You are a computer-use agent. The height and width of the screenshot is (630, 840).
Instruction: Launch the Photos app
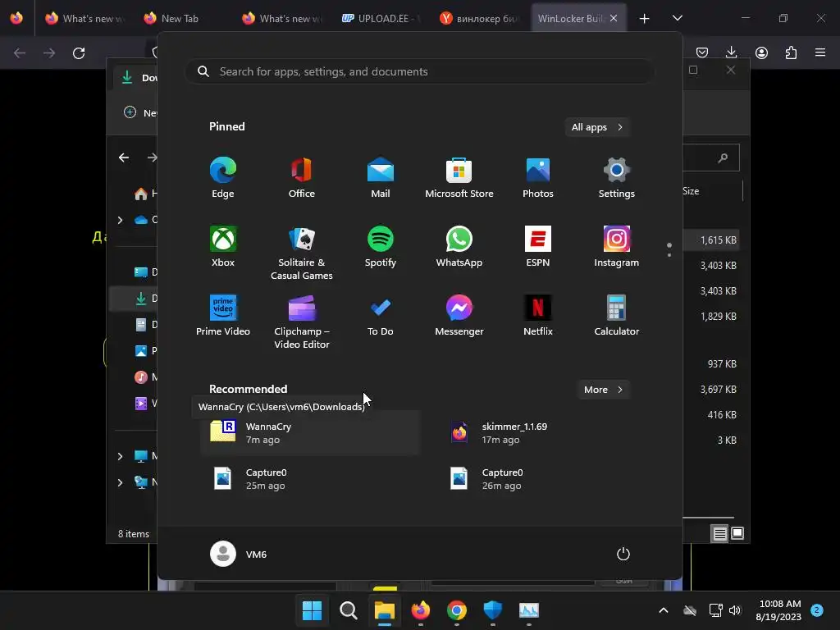tap(538, 177)
